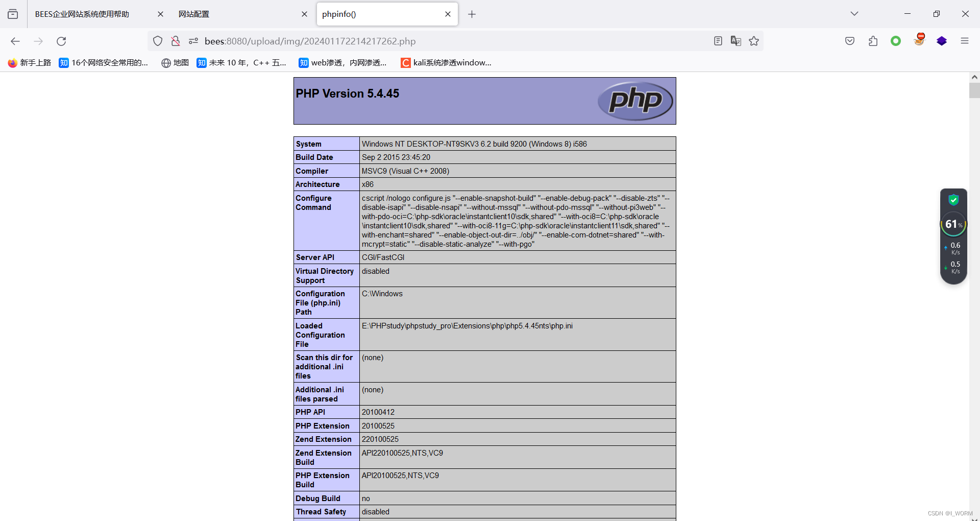Open the tracking protection shield icon
The image size is (980, 521).
pos(158,41)
